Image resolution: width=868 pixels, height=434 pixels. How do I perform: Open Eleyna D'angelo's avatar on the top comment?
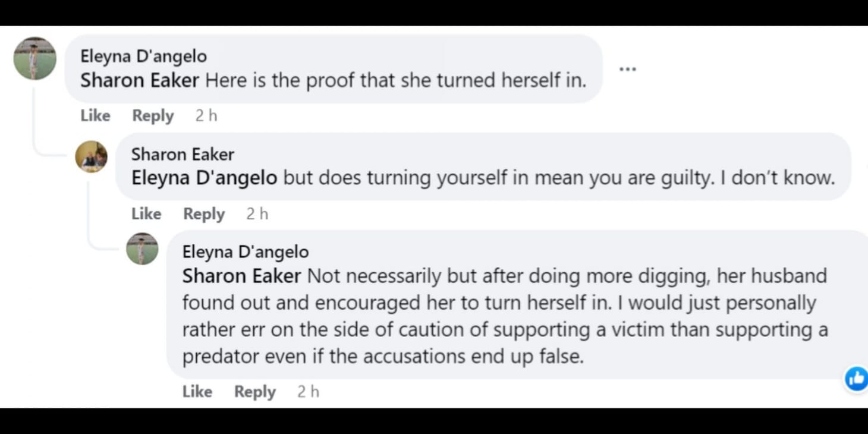(x=34, y=58)
